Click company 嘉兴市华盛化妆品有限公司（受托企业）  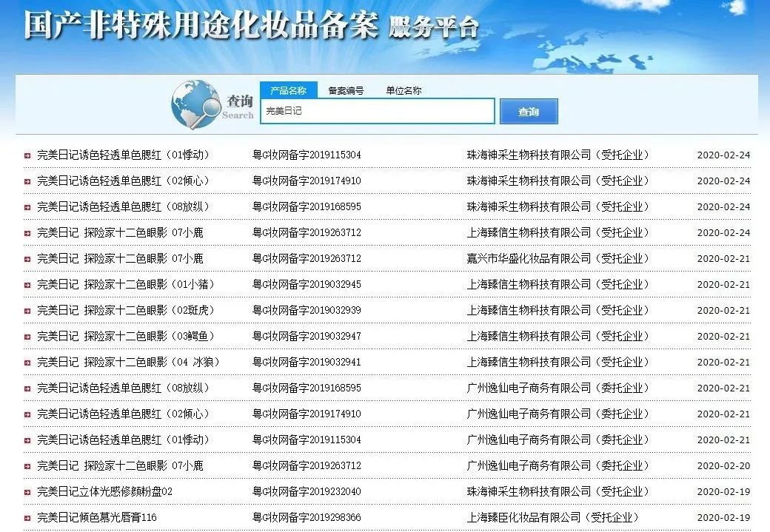558,258
